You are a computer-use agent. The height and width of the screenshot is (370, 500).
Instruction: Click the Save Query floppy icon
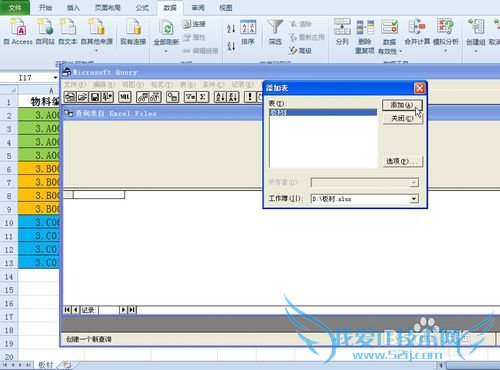[x=95, y=97]
